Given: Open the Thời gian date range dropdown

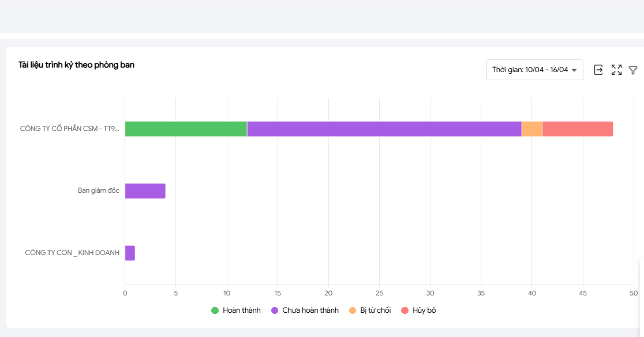Looking at the screenshot, I should click(x=534, y=70).
